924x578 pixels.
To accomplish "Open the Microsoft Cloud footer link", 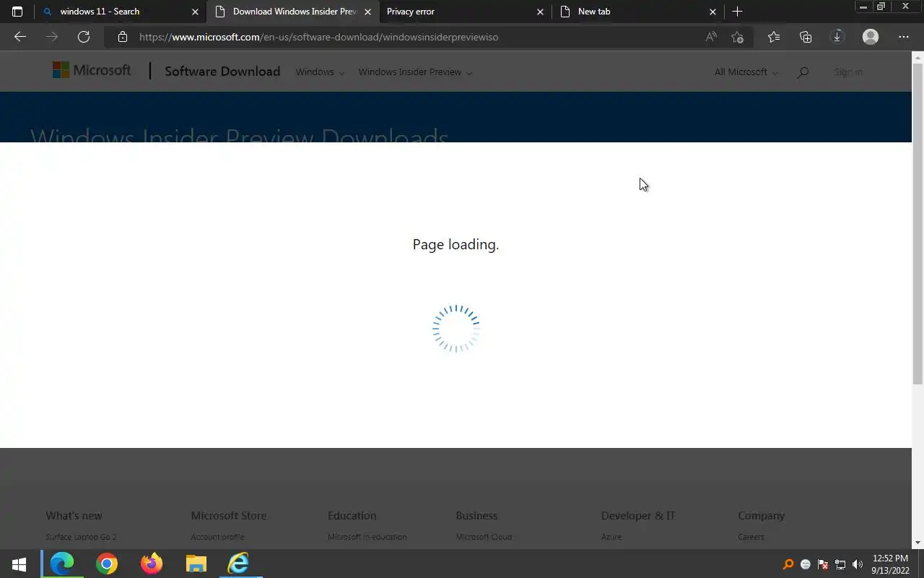I will pos(484,537).
